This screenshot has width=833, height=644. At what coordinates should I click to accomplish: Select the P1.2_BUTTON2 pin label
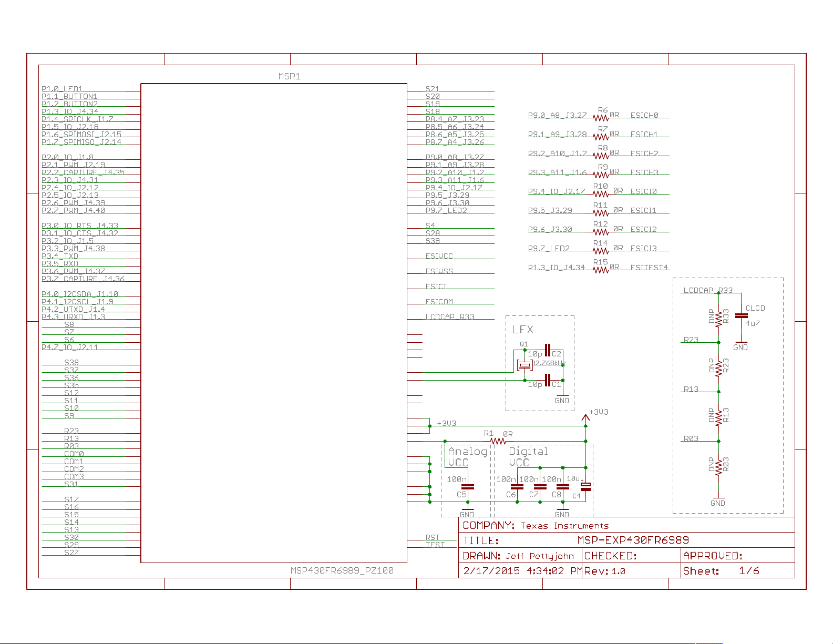(69, 104)
